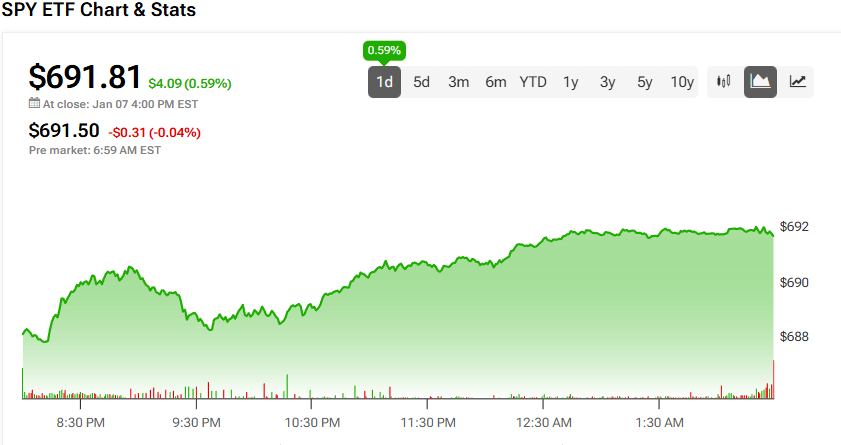Click the pre-market price $691.50
Screen dimensions: 841x445
[64, 130]
